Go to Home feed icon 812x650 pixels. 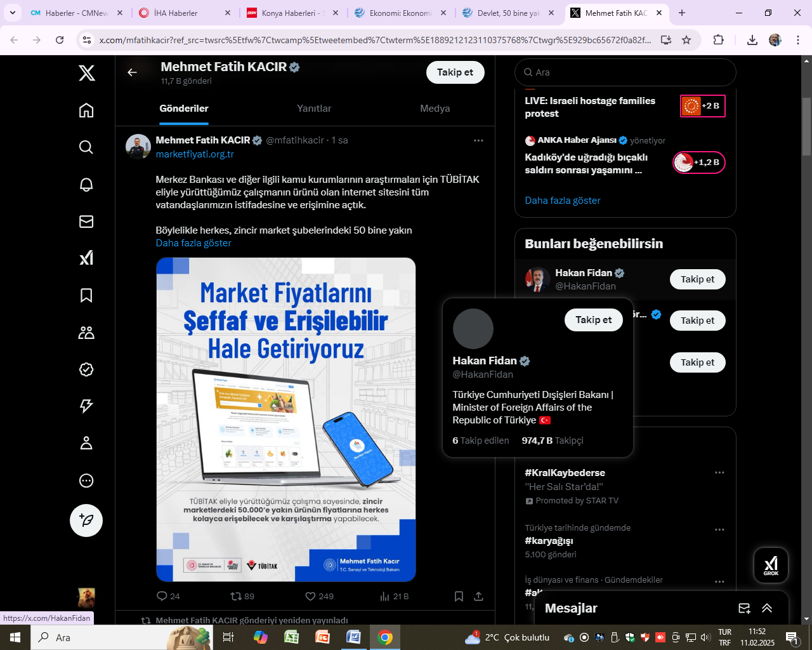click(x=86, y=110)
